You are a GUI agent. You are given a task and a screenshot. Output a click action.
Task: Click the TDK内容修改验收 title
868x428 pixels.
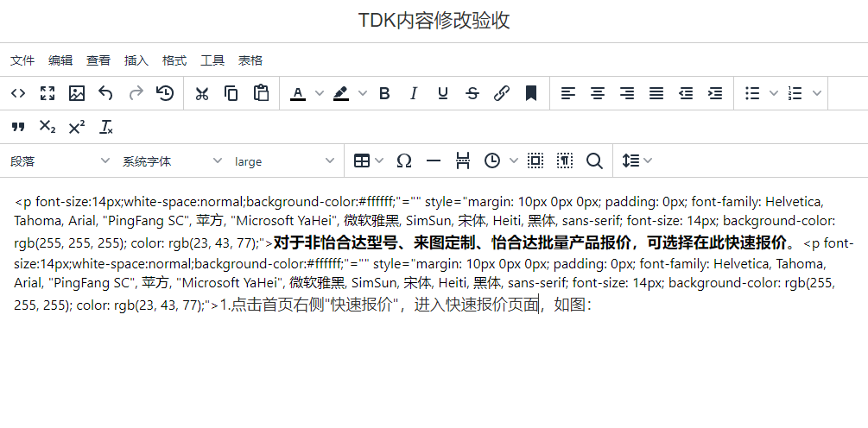(x=434, y=21)
